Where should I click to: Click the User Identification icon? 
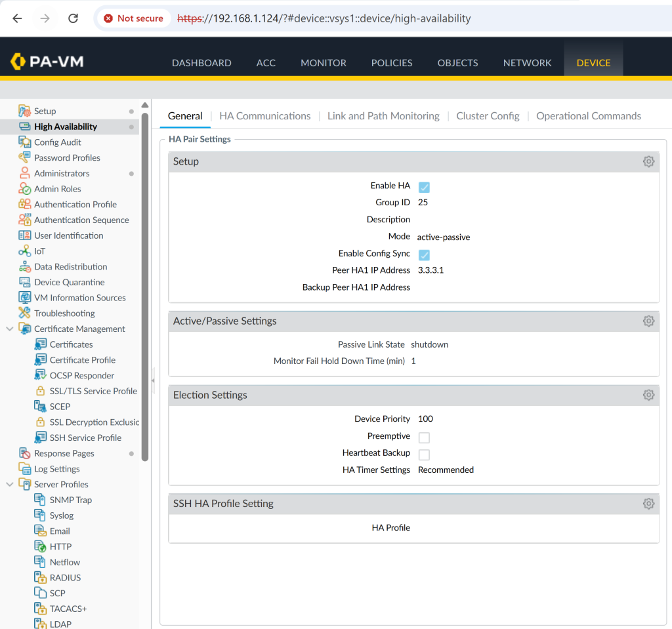point(24,235)
